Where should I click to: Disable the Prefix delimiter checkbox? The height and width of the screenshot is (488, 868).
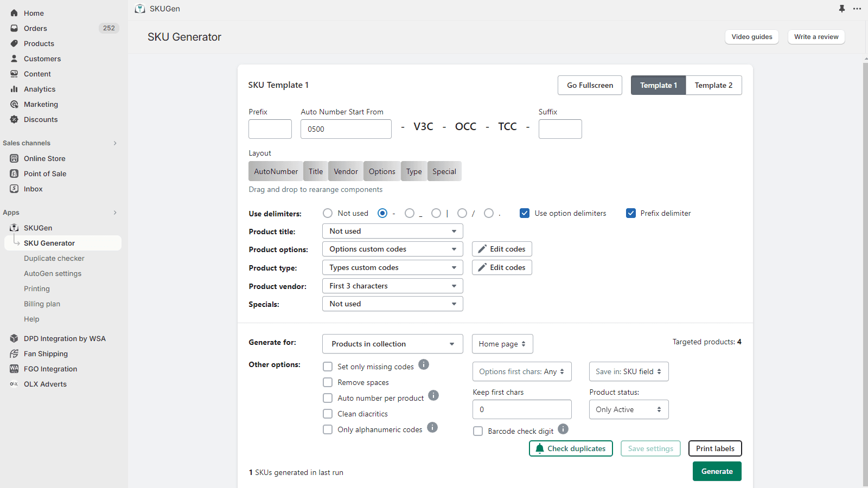click(x=631, y=213)
